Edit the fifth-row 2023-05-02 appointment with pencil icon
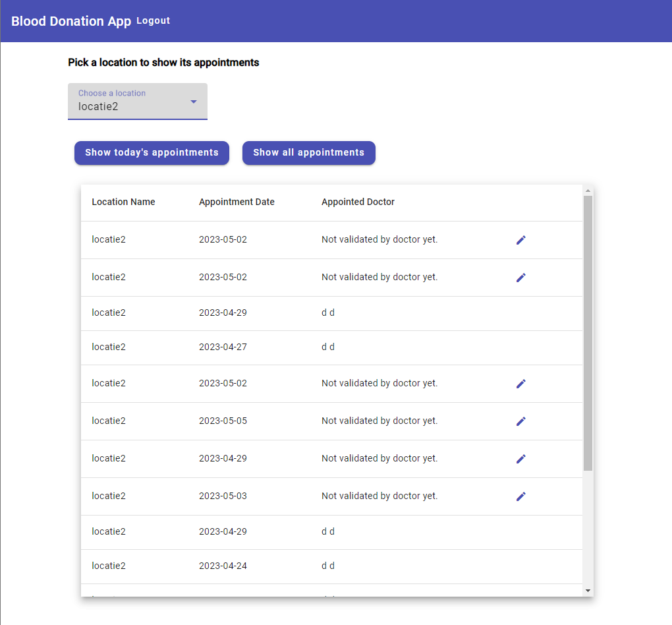The width and height of the screenshot is (672, 625). [520, 383]
